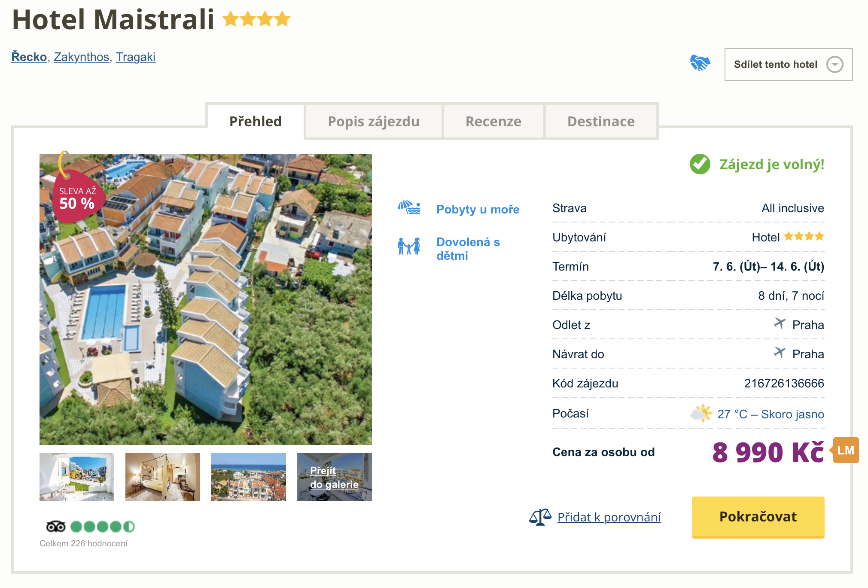The image size is (868, 588).
Task: Select the Destinace tab
Action: point(600,122)
